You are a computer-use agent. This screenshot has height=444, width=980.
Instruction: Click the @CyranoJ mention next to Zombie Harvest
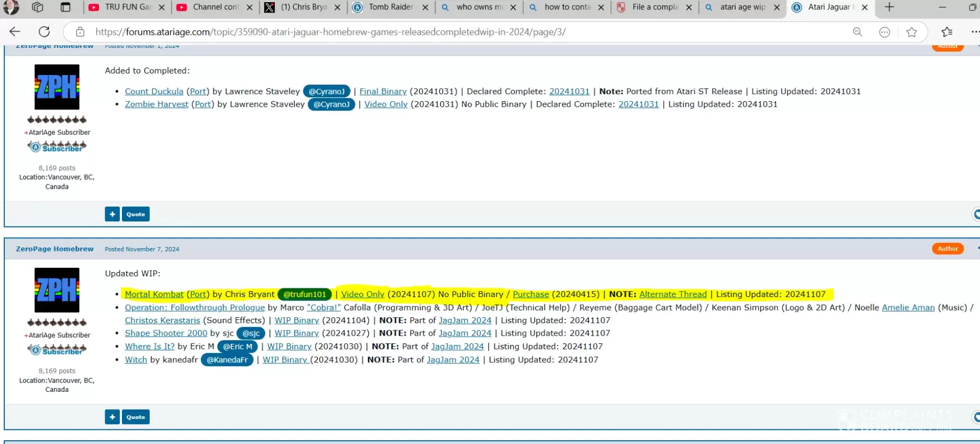(x=331, y=104)
